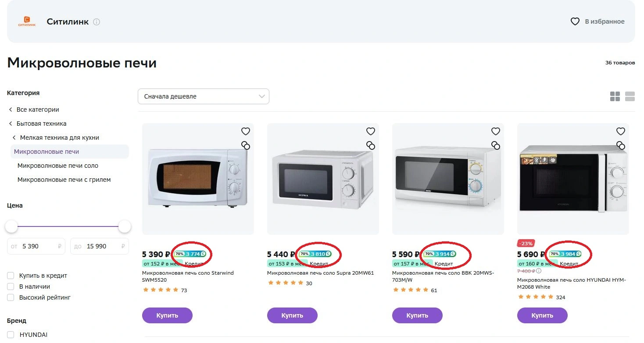
Task: Open Микроволновая печь соло Supra 20MW61 link
Action: point(320,273)
